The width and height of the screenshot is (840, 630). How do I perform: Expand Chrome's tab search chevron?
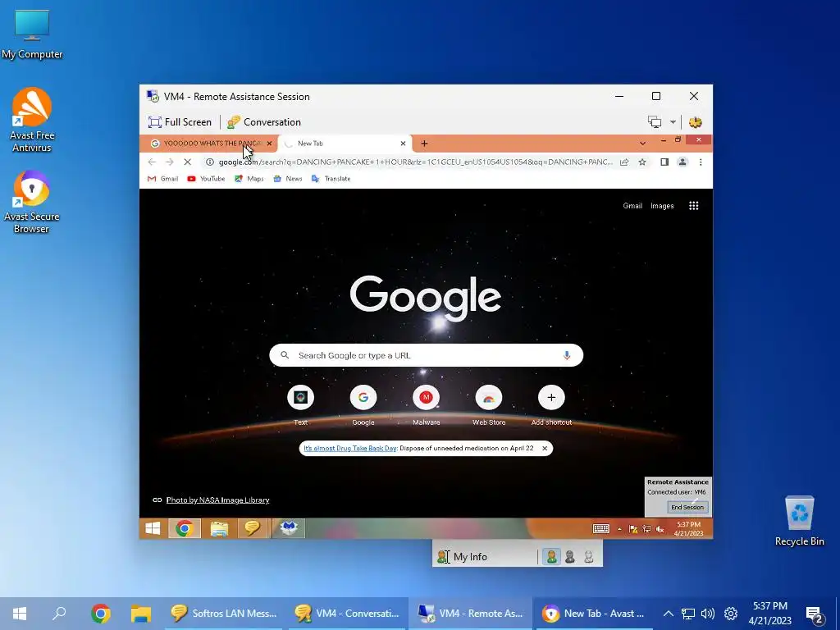[642, 144]
